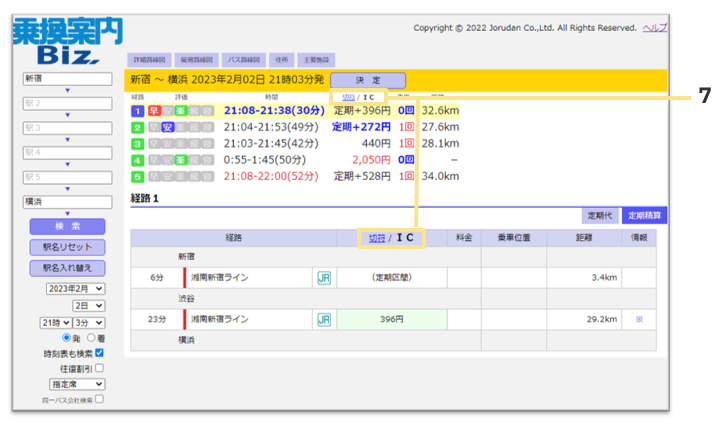Select route number 4 icon

137,159
